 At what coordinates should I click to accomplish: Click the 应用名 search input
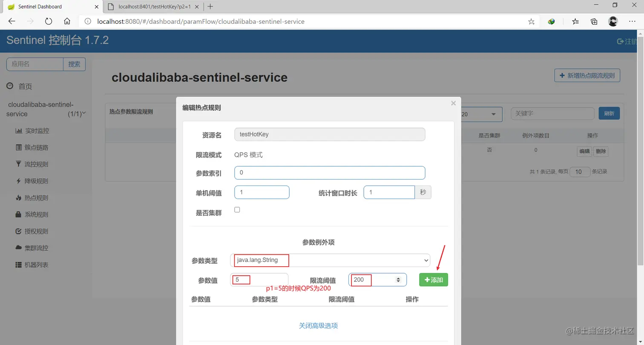35,64
